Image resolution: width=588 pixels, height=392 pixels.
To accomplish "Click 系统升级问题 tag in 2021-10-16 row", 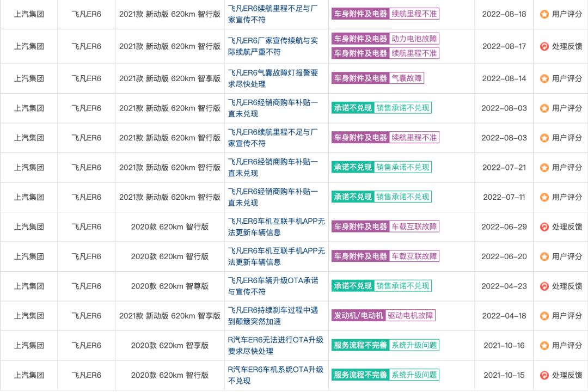I will click(x=414, y=345).
